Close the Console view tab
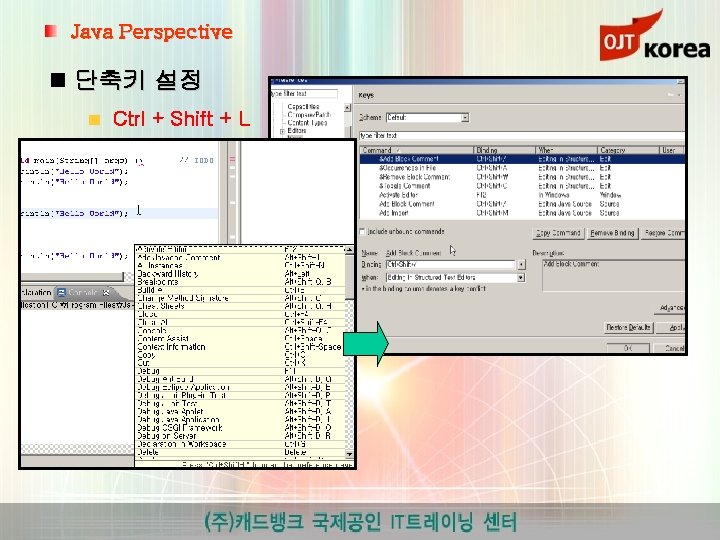Image resolution: width=720 pixels, height=540 pixels. (107, 292)
